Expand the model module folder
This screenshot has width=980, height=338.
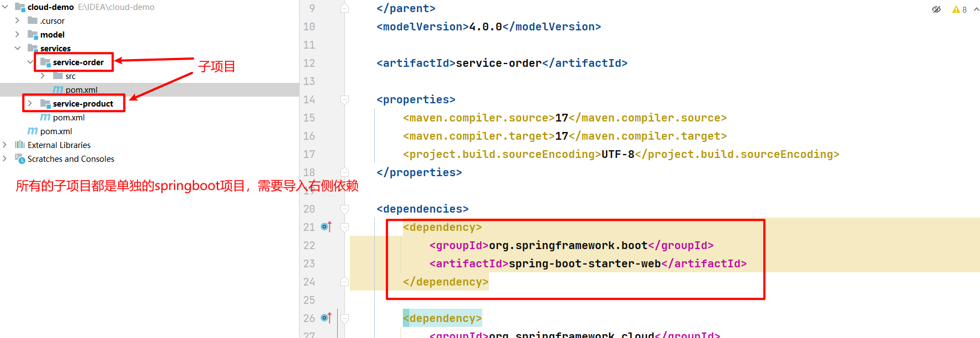17,34
